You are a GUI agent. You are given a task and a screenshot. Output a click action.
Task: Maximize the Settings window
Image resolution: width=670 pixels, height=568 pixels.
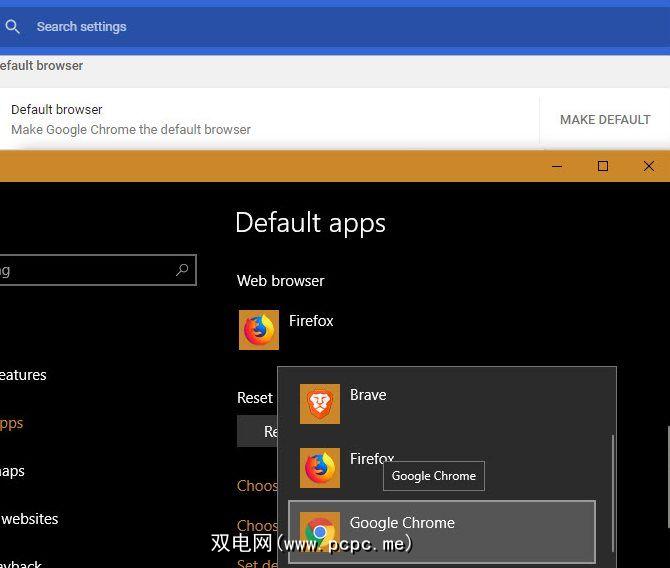pos(602,166)
